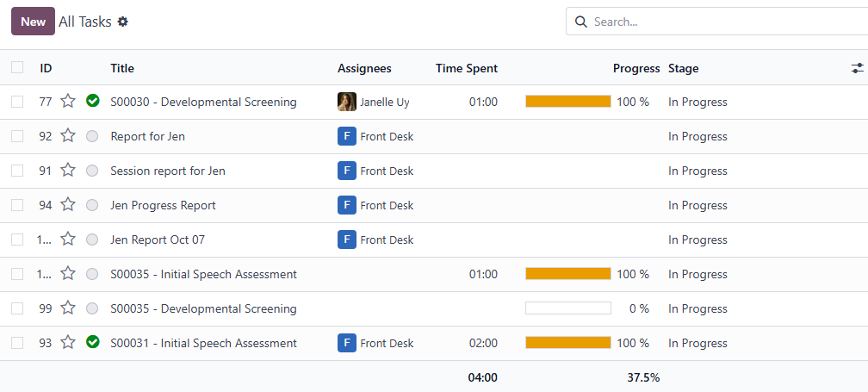Mark Report for Jen as favorite
Viewport: 868px width, 392px height.
(68, 136)
